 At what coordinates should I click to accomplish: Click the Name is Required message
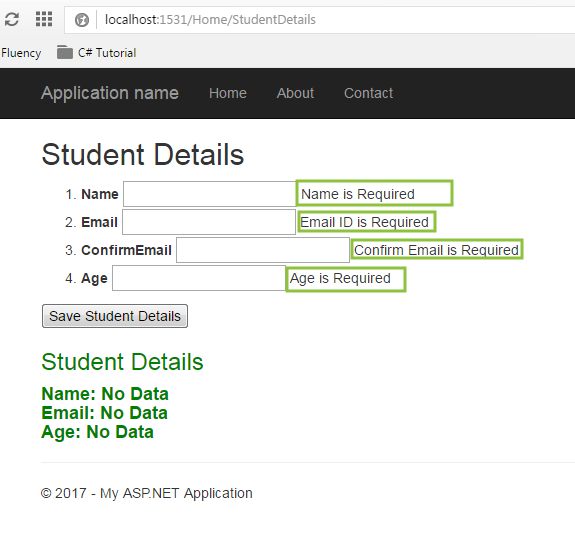click(x=358, y=194)
